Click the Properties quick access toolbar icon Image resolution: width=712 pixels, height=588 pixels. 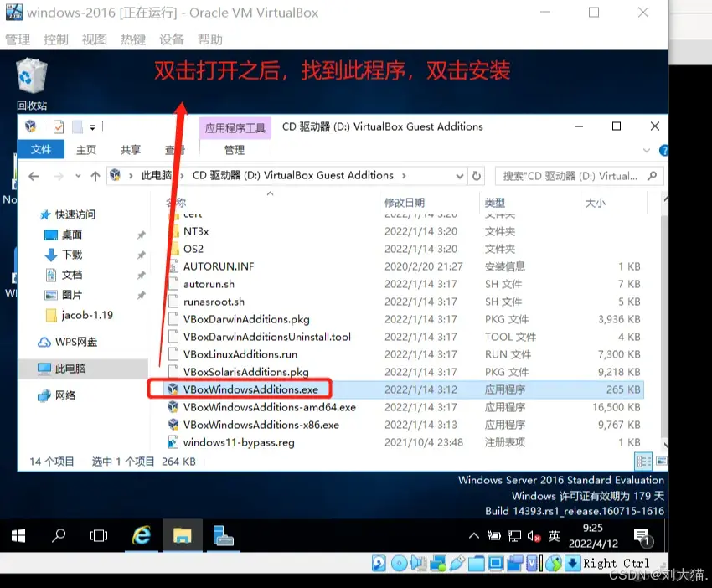coord(59,126)
